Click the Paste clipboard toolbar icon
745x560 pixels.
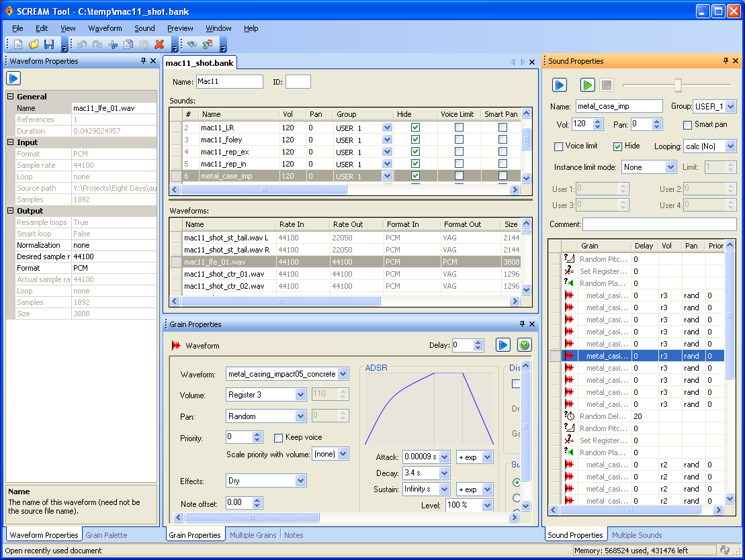(x=144, y=44)
